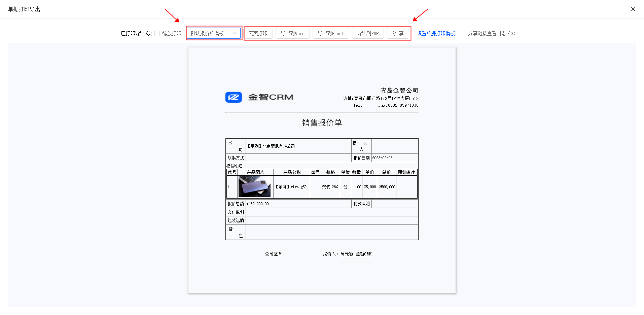
Task: Click the 销售报价单 title
Action: point(322,123)
